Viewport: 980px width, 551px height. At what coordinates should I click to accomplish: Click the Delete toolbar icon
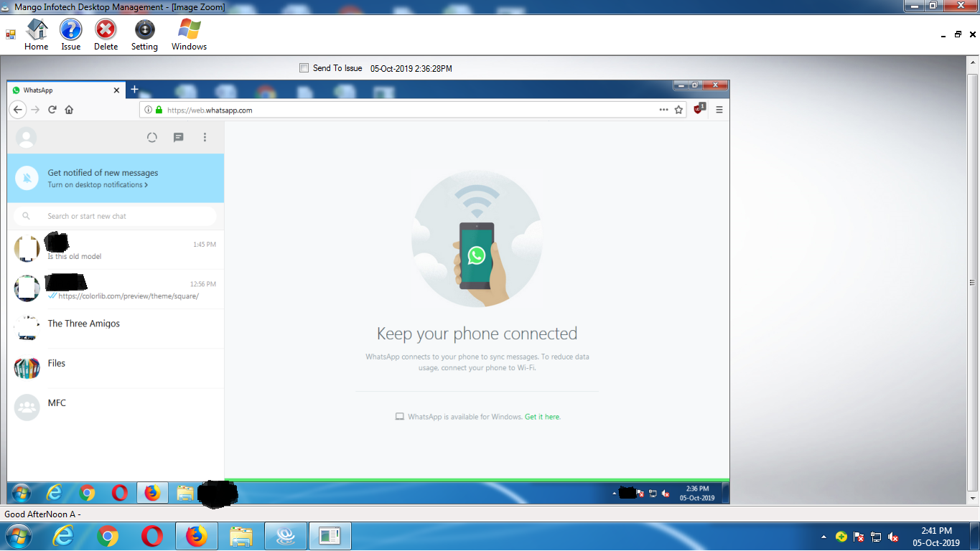(x=106, y=35)
